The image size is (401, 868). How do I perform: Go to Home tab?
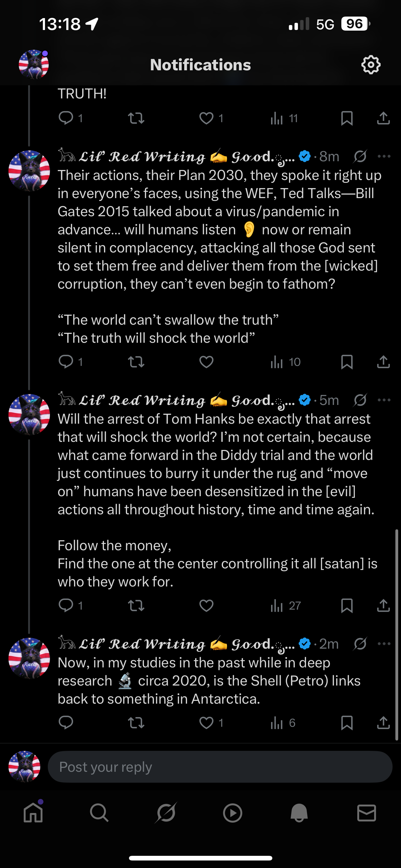[33, 813]
